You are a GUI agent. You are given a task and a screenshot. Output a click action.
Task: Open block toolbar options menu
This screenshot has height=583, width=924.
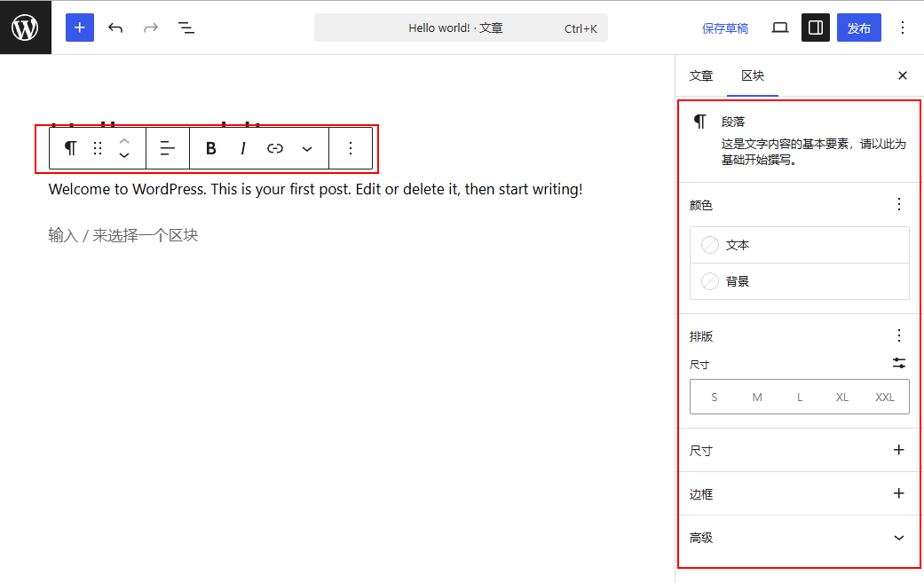pos(351,148)
